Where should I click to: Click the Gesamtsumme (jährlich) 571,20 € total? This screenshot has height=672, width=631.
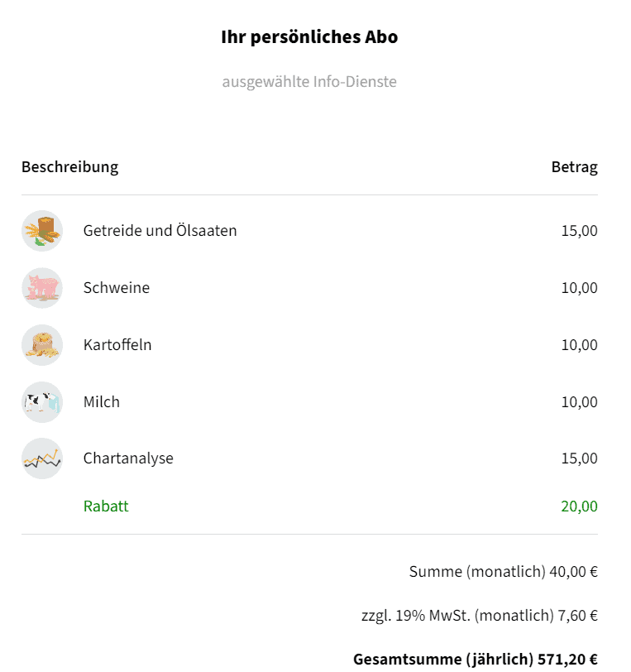(x=475, y=660)
